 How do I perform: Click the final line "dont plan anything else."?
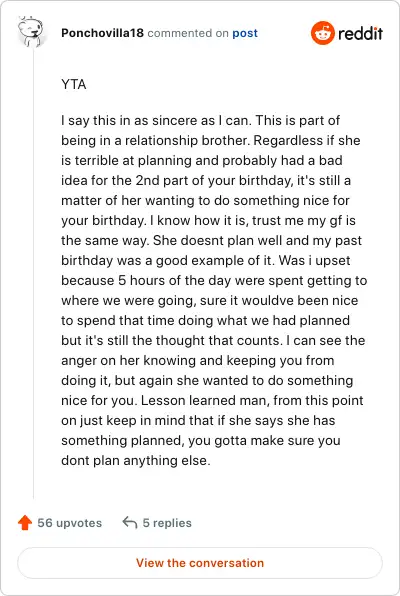pyautogui.click(x=136, y=461)
